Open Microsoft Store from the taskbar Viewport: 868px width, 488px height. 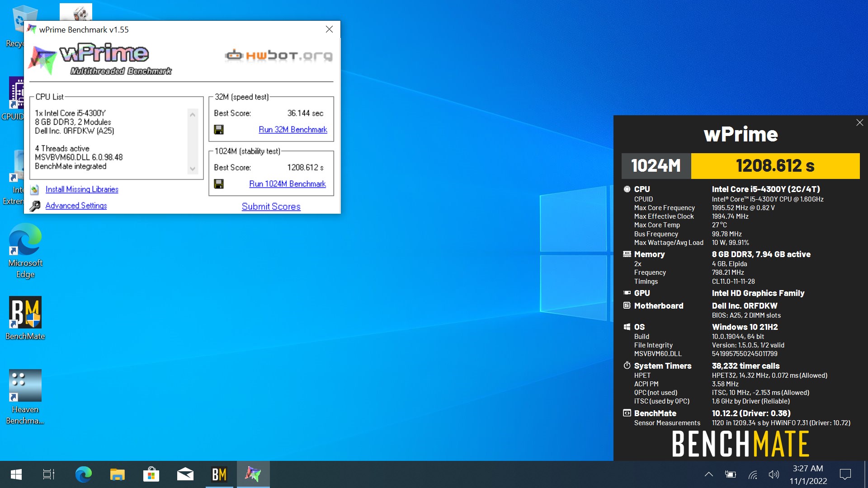(x=151, y=474)
